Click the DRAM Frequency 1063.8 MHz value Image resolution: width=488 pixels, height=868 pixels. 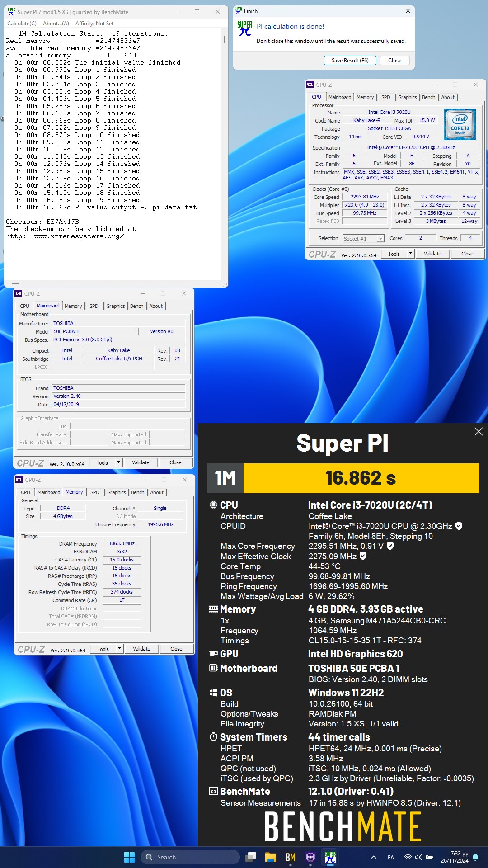tap(122, 543)
